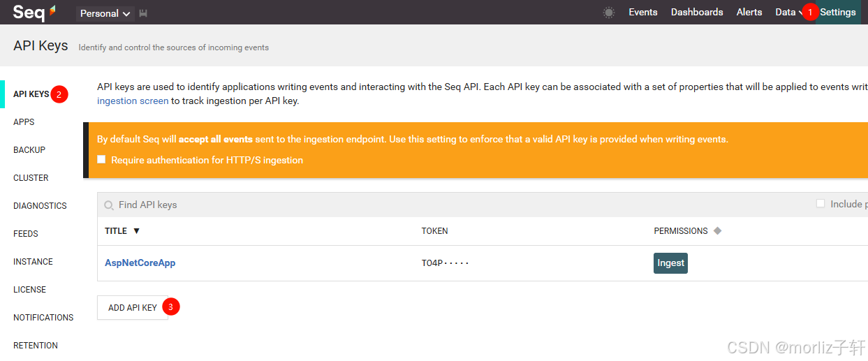Viewport: 868px width, 361px height.
Task: Select APPS in settings sidebar
Action: point(24,122)
